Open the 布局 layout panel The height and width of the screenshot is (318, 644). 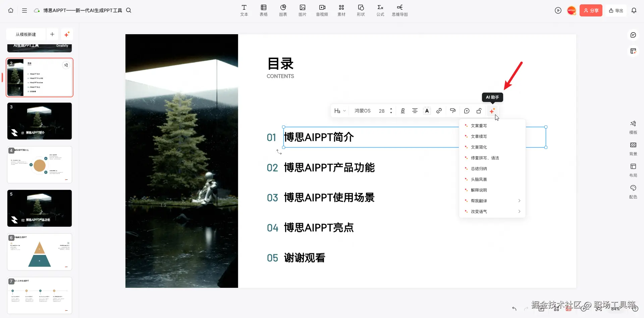coord(633,170)
